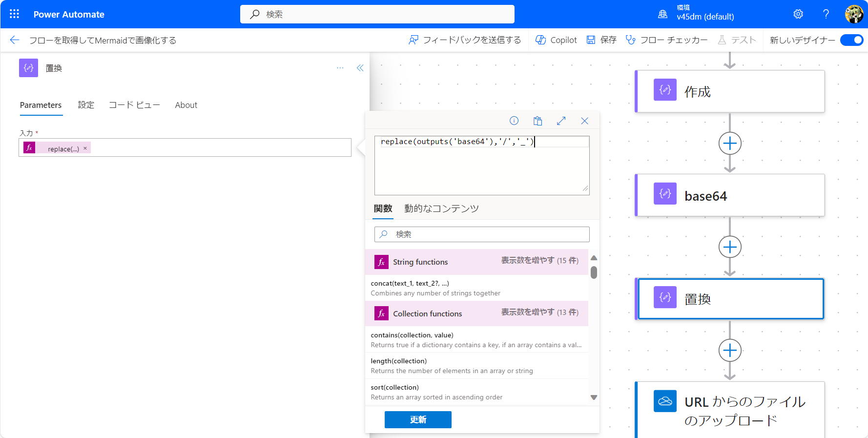868x438 pixels.
Task: Insert the concat(text_1, text_2?, ...) function
Action: click(x=476, y=288)
